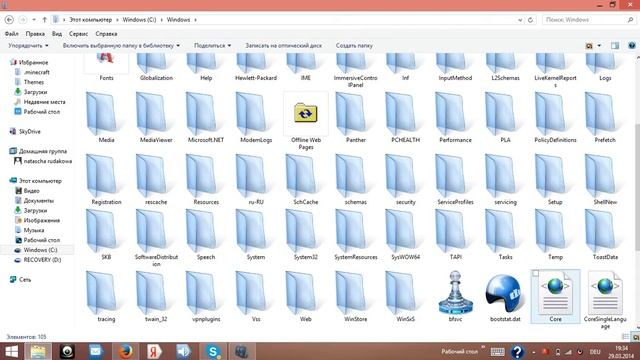Click the Этот компьютер breadcrumb segment

pos(90,20)
